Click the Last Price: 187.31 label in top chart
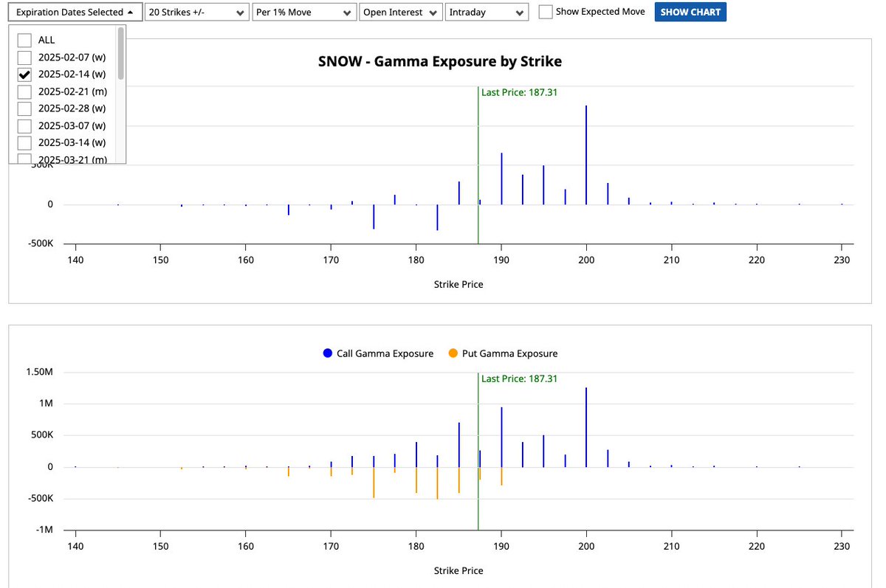886x588 pixels. click(519, 92)
